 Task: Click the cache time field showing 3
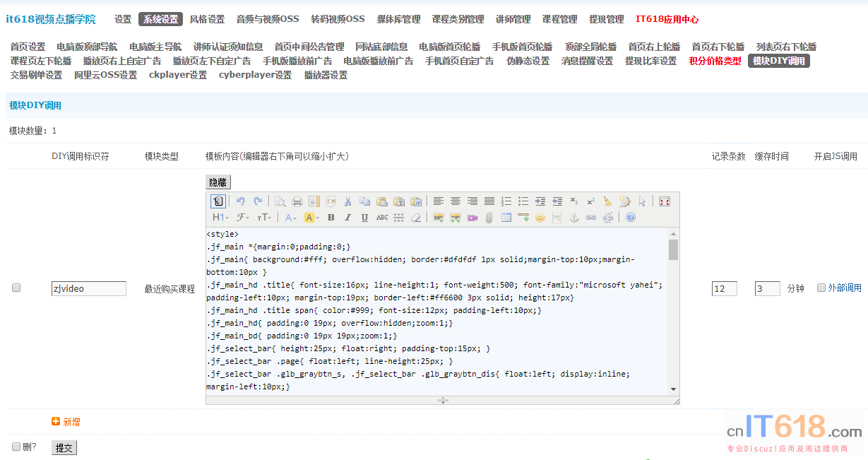[768, 288]
